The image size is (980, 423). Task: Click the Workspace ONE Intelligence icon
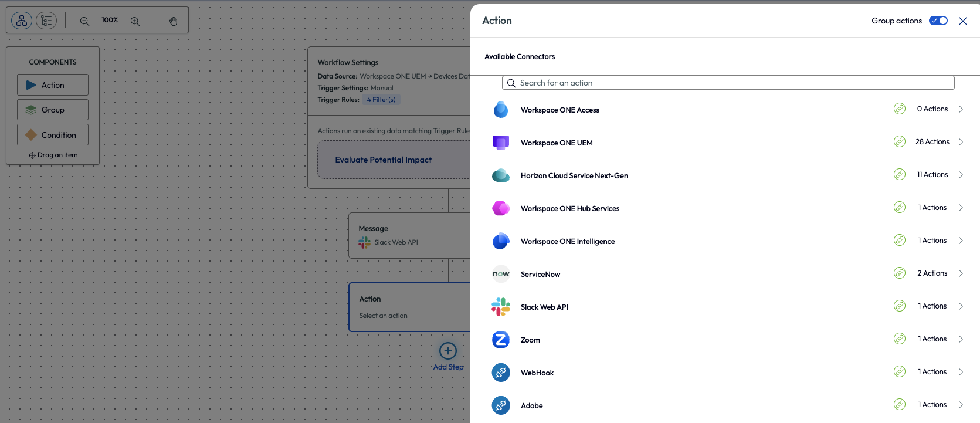click(x=501, y=241)
